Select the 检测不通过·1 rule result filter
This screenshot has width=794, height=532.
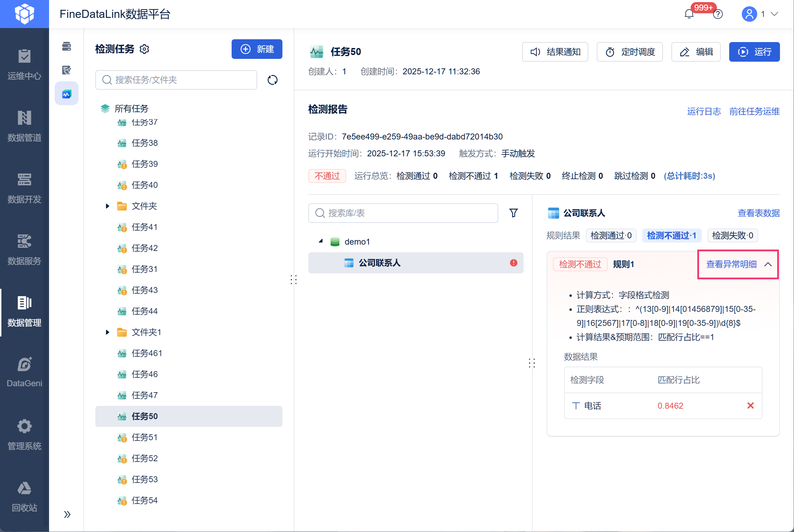671,236
